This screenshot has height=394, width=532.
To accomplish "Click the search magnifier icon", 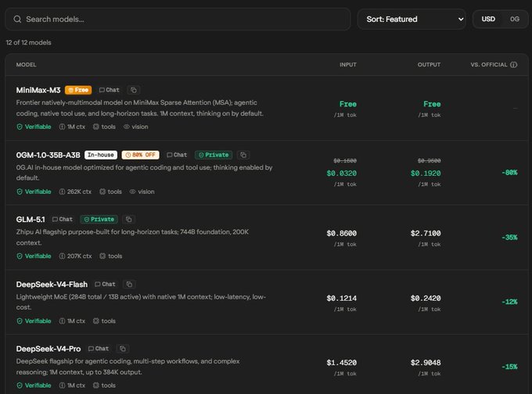I will pyautogui.click(x=17, y=20).
